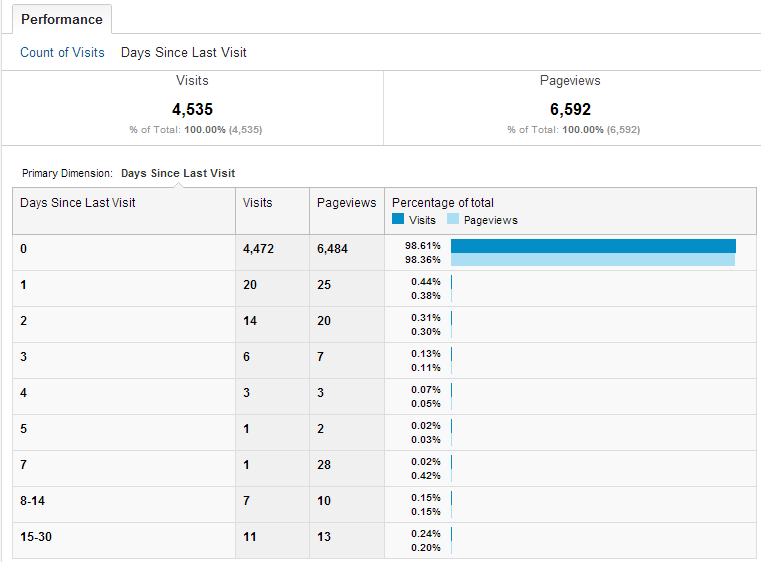
Task: Select the 4,472 visits cell
Action: pyautogui.click(x=257, y=249)
